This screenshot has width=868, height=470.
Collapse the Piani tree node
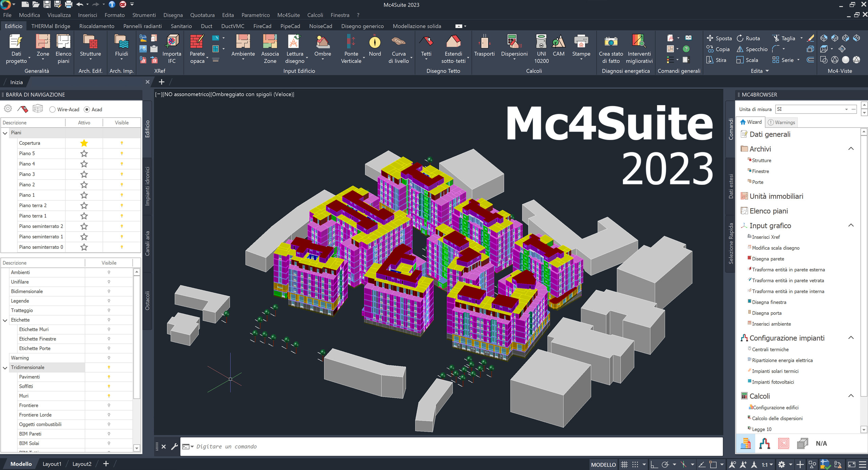click(x=5, y=133)
